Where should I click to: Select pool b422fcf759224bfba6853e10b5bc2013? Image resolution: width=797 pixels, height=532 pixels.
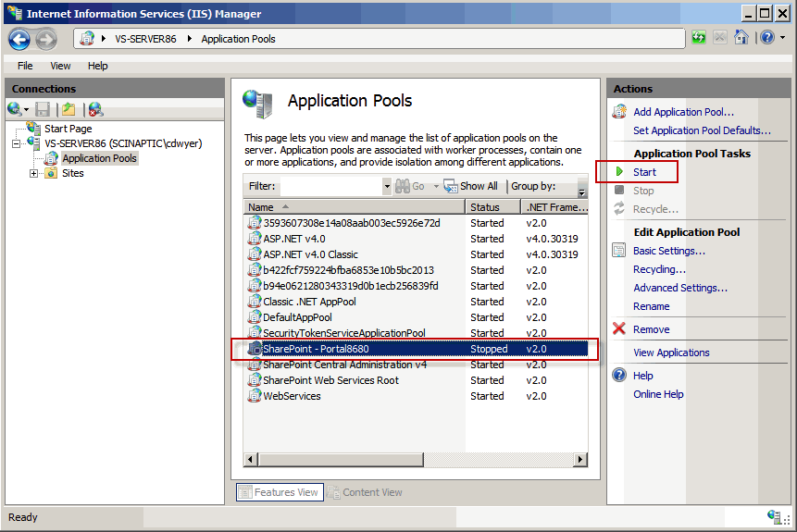point(416,270)
